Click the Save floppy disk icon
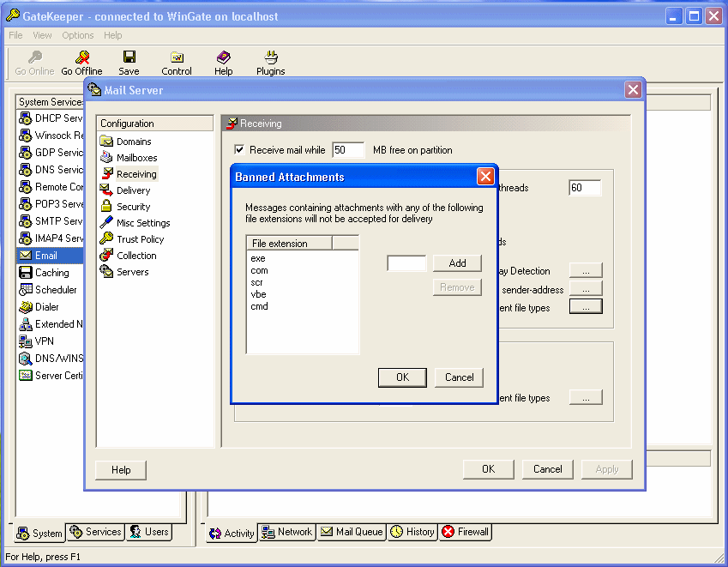Screen dimensions: 728x567 click(x=129, y=57)
